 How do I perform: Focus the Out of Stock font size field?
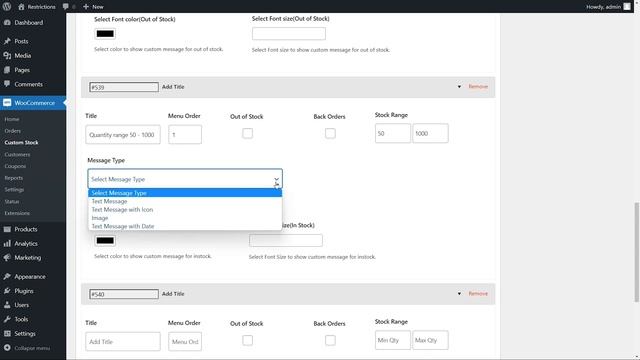tap(289, 33)
